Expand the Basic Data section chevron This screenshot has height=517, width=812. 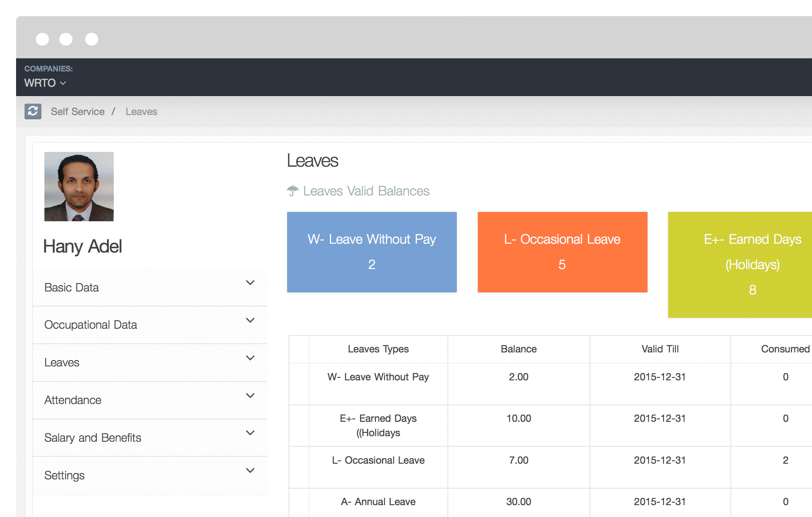[x=250, y=283]
